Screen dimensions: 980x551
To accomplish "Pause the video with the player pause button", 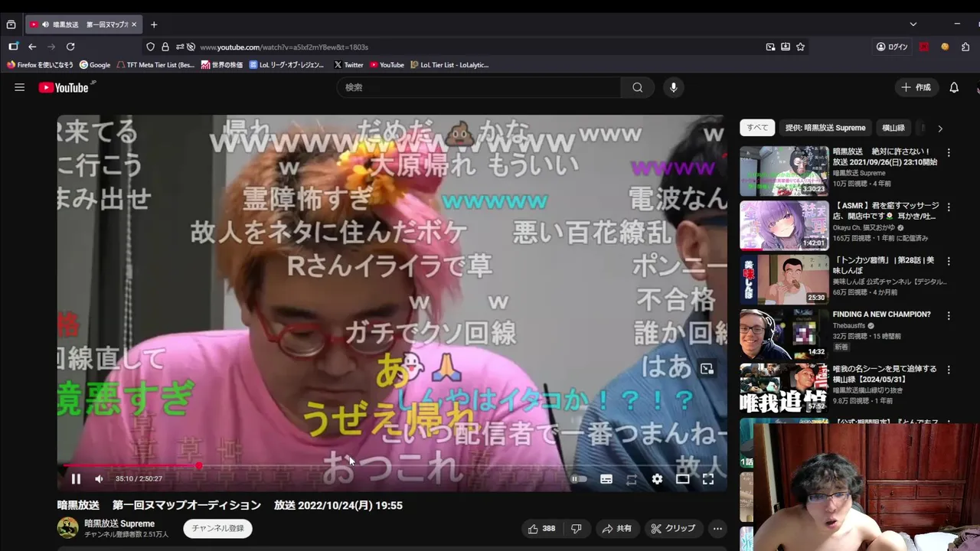I will point(76,479).
